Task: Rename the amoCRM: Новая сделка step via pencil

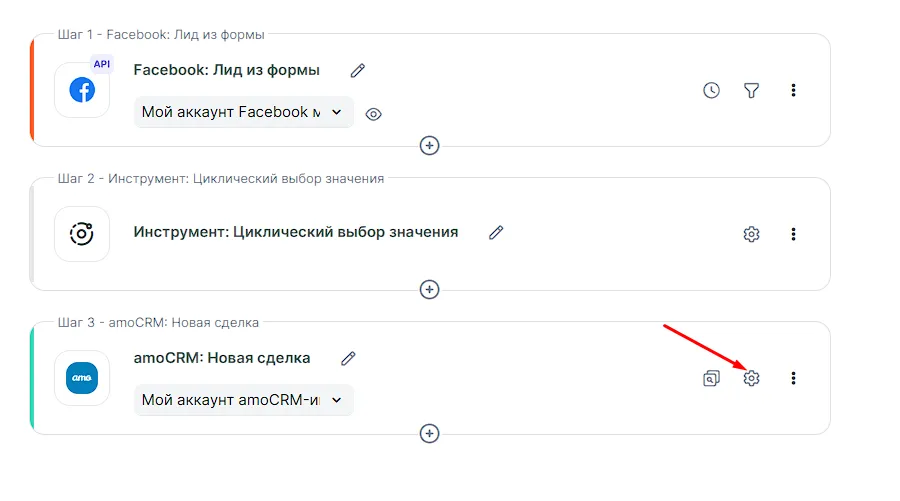Action: pos(348,358)
